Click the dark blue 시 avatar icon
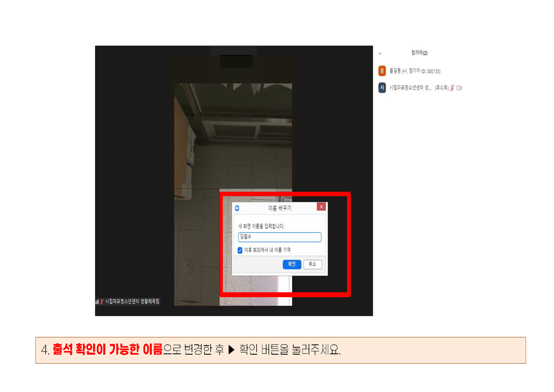This screenshot has width=554, height=392. 382,88
